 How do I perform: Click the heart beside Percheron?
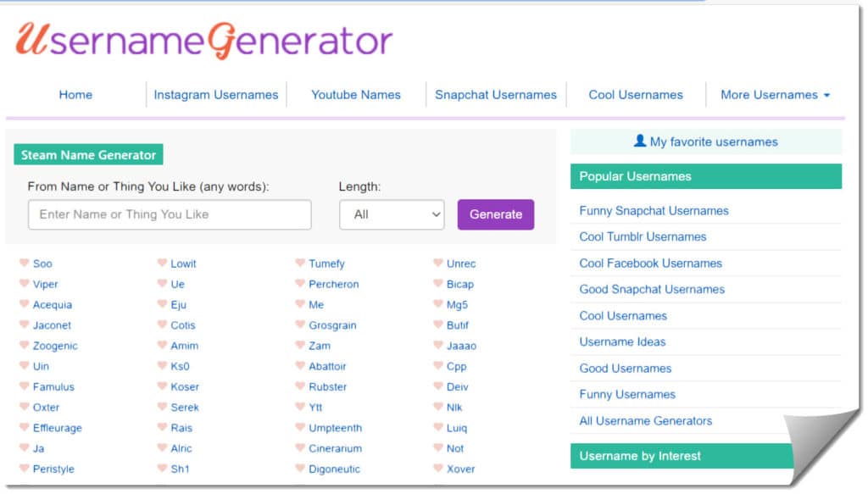(300, 284)
